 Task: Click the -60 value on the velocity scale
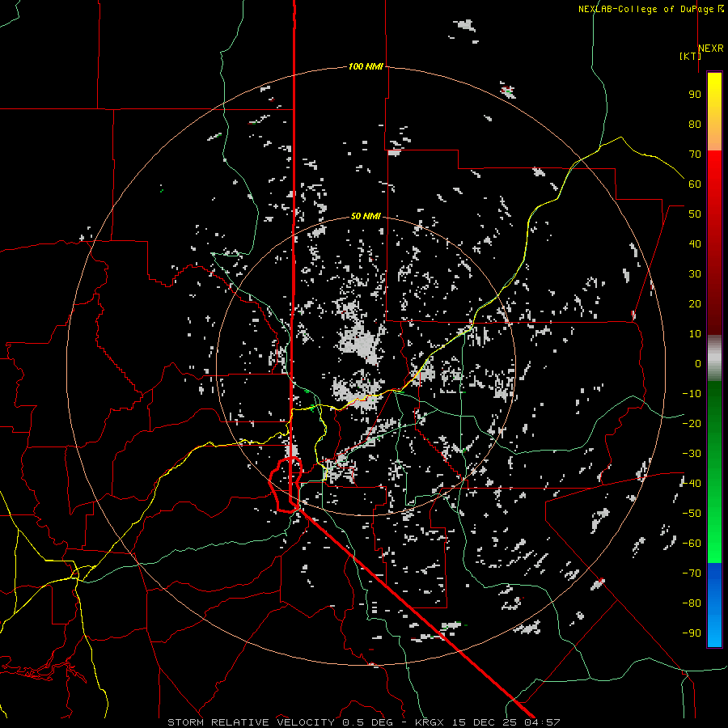692,544
